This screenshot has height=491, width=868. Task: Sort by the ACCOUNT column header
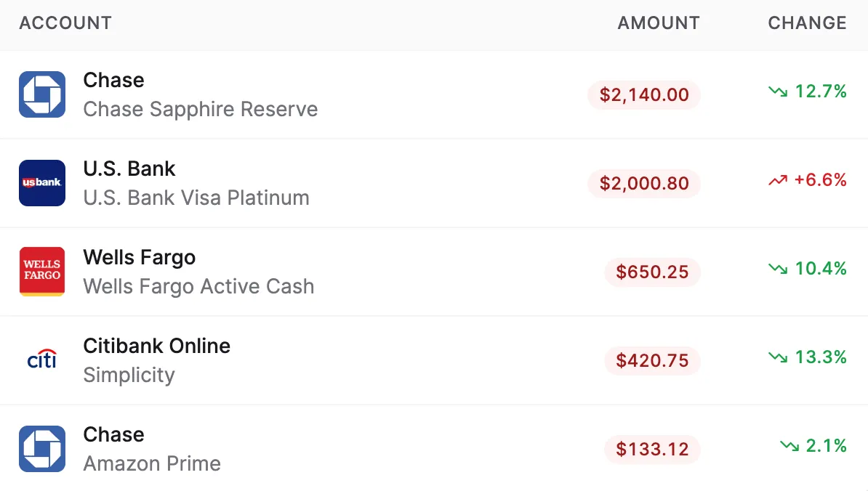(65, 23)
